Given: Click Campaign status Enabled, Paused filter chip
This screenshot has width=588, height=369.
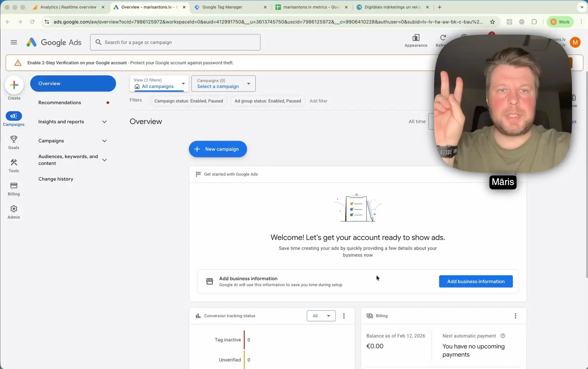Looking at the screenshot, I should (188, 101).
